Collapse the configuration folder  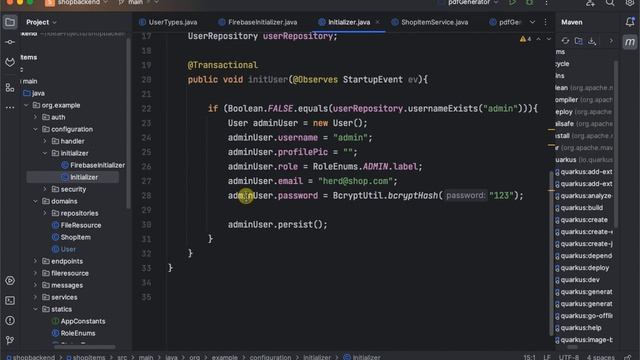(x=36, y=129)
